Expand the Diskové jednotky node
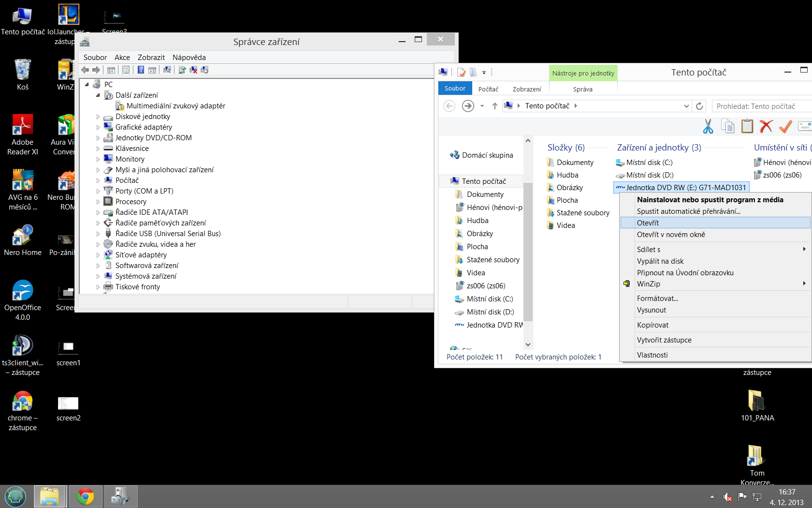This screenshot has height=508, width=812. 98,117
